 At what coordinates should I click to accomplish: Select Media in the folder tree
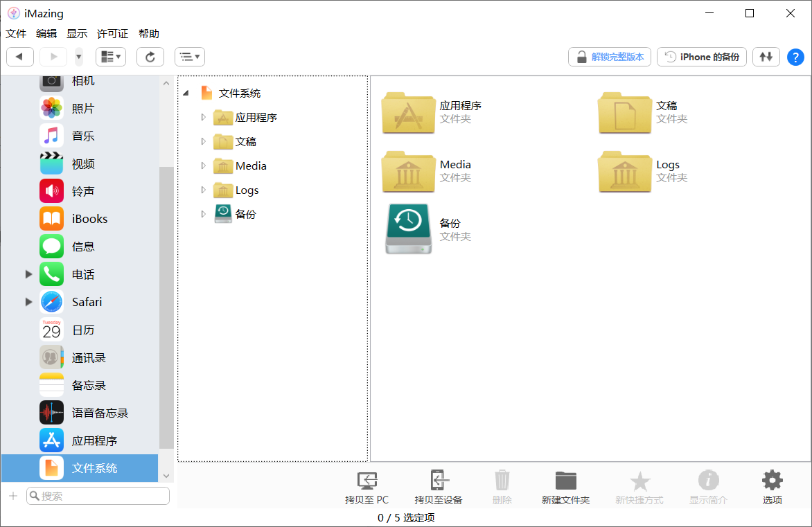pyautogui.click(x=240, y=166)
